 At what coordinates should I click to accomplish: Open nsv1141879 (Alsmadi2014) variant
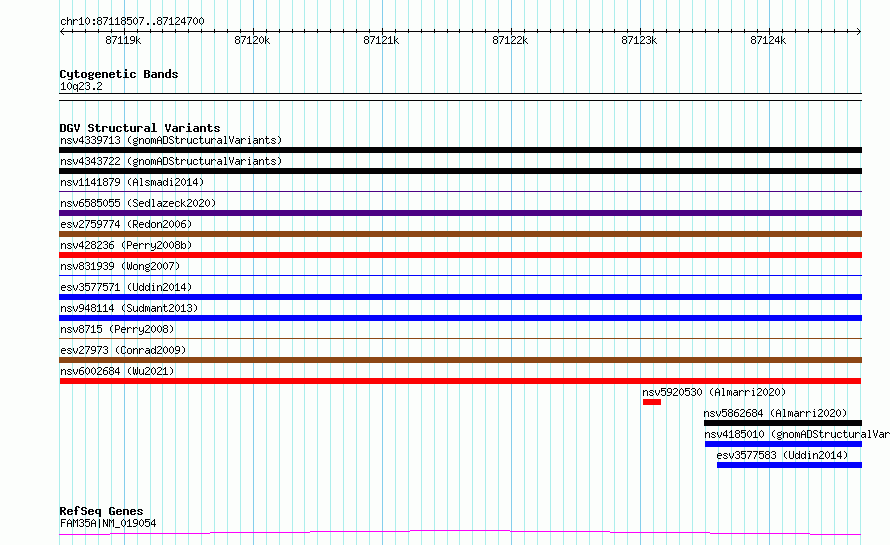pos(132,182)
